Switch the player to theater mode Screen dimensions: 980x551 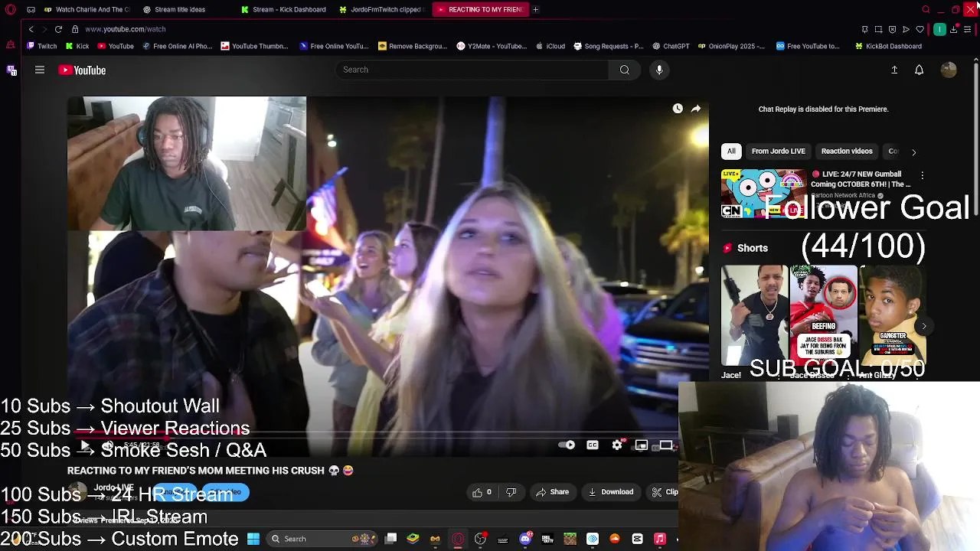[x=666, y=445]
